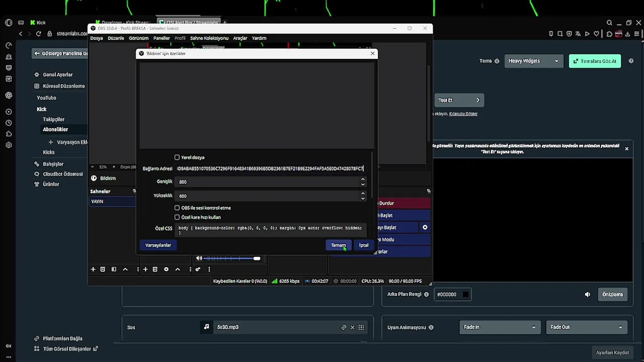
Task: Open Görünüm menu in OBS
Action: (x=138, y=38)
